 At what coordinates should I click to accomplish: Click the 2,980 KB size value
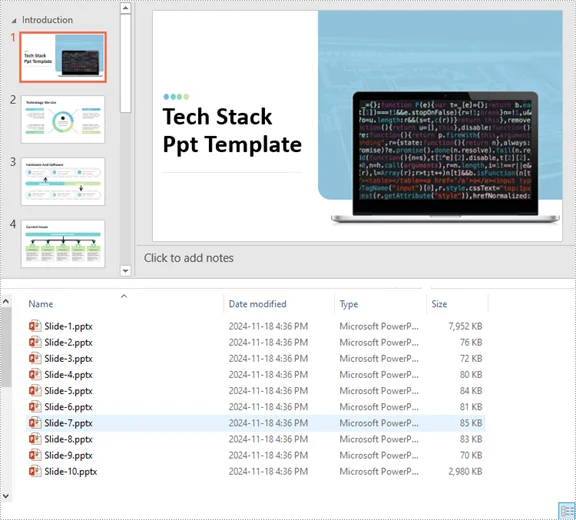point(465,472)
